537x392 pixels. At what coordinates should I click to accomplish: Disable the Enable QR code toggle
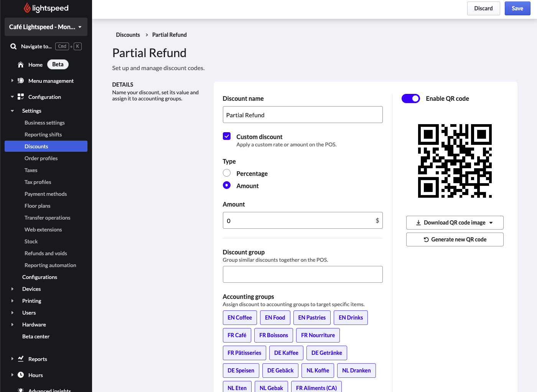point(410,98)
